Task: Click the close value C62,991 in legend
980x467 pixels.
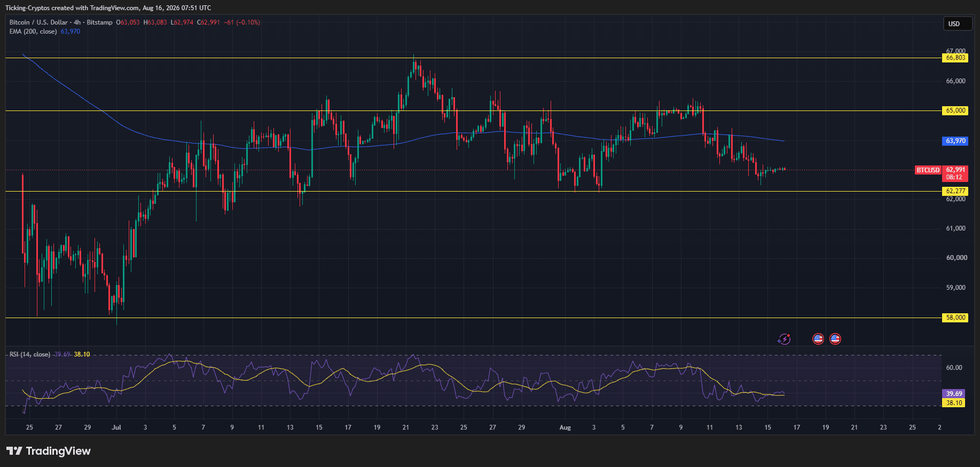Action: (208, 22)
